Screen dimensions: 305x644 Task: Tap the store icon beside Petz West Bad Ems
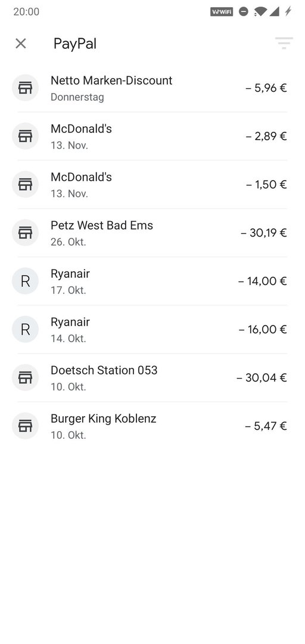tap(25, 233)
